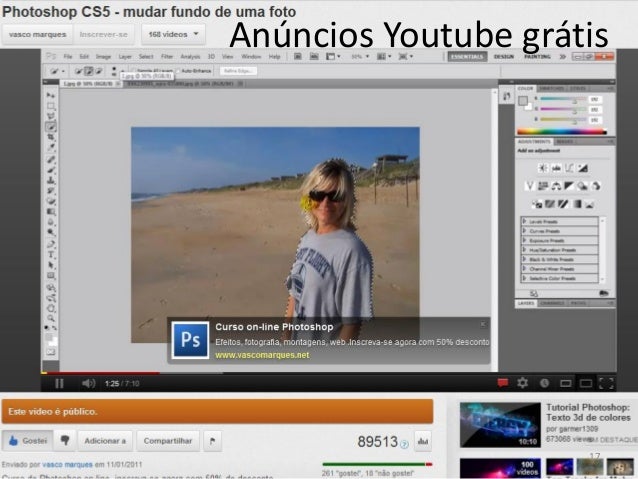The width and height of the screenshot is (638, 479).
Task: Open Photoshop Select menu
Action: tap(146, 57)
